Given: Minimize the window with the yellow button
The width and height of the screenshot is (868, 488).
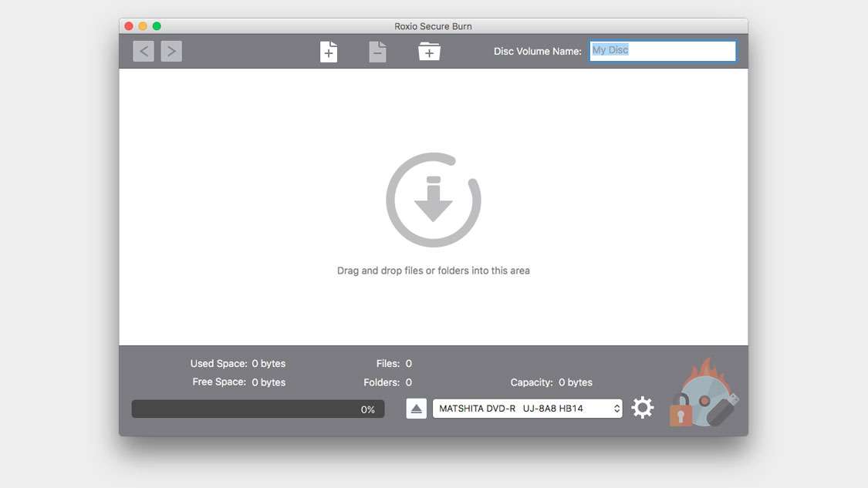Looking at the screenshot, I should (x=143, y=26).
